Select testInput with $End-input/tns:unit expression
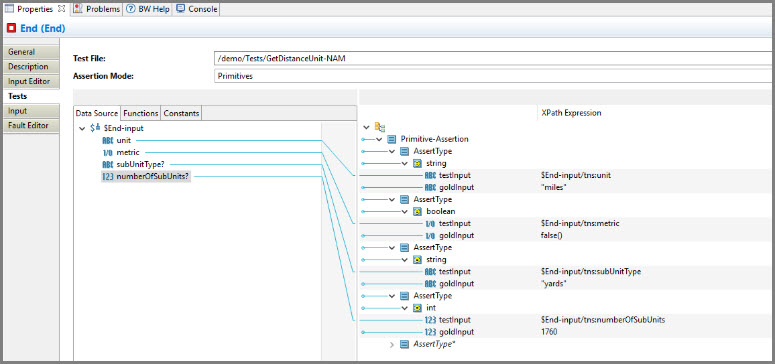 (455, 176)
